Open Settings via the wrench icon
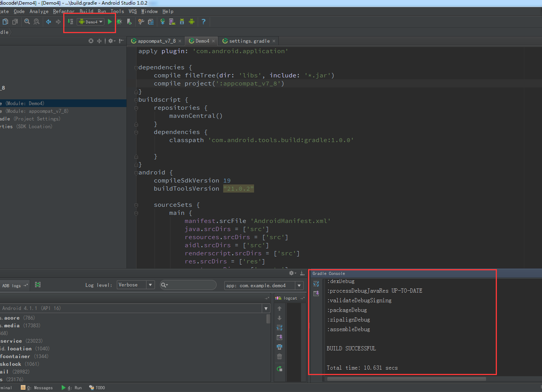Image resolution: width=542 pixels, height=392 pixels. [x=141, y=22]
